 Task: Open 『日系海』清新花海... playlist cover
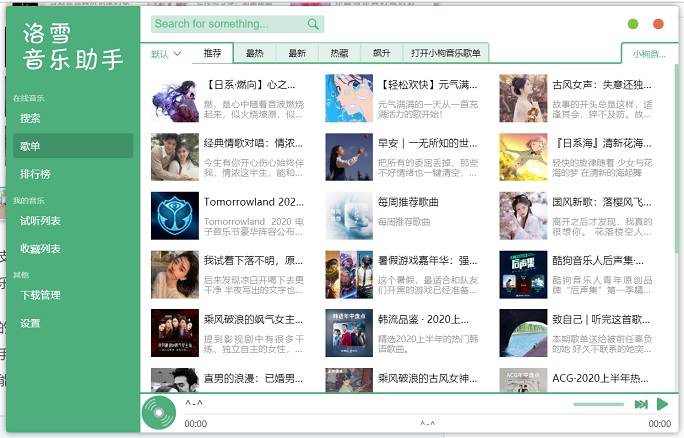(x=523, y=157)
